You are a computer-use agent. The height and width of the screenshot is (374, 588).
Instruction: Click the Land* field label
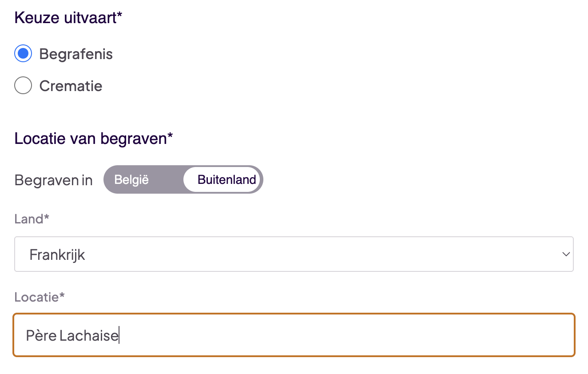[32, 219]
